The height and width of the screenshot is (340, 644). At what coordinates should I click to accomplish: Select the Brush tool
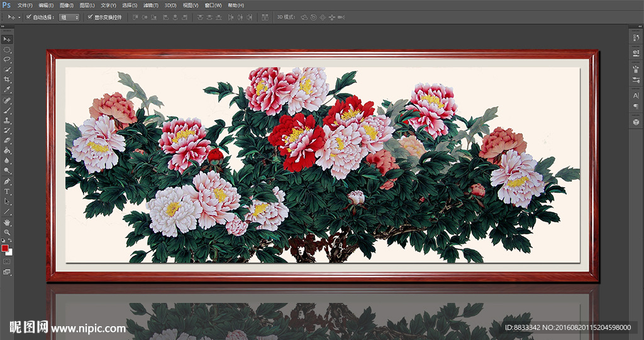(x=7, y=111)
